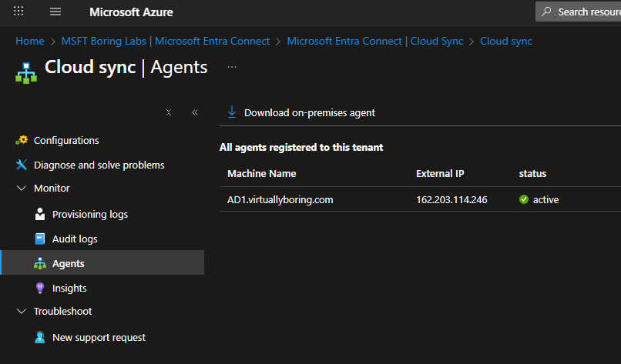Click the Configurations gear icon
The image size is (621, 364).
[x=22, y=140]
